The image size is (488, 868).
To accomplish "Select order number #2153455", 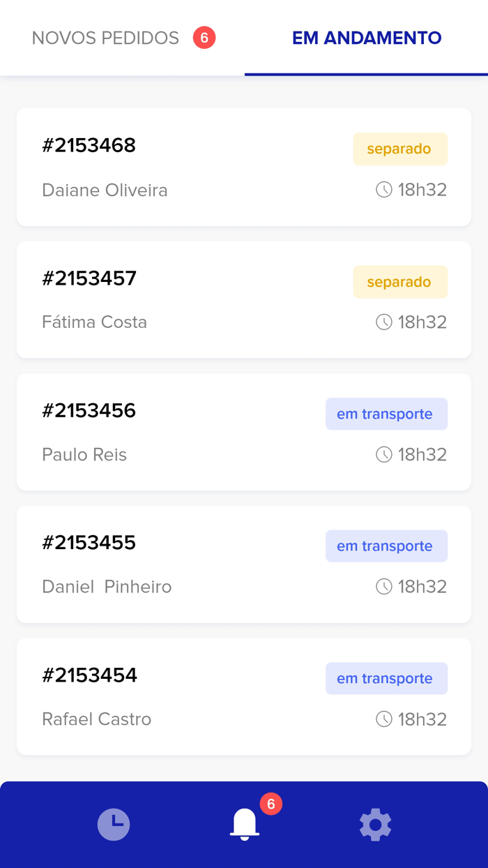I will point(89,543).
